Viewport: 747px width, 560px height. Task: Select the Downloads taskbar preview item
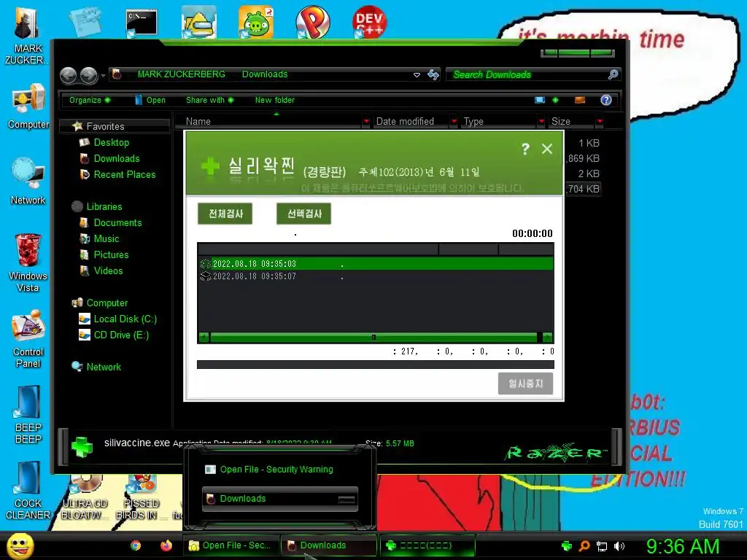pyautogui.click(x=279, y=499)
